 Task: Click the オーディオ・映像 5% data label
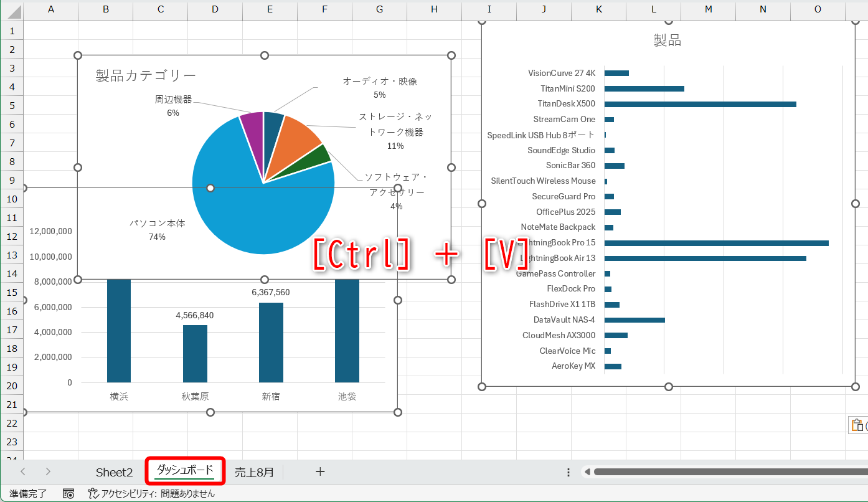click(x=380, y=88)
